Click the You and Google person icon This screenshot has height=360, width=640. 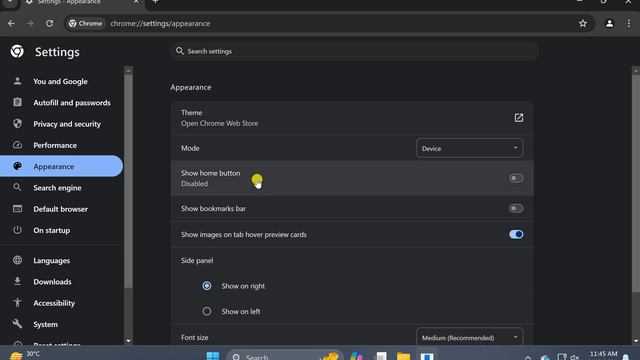(x=17, y=81)
